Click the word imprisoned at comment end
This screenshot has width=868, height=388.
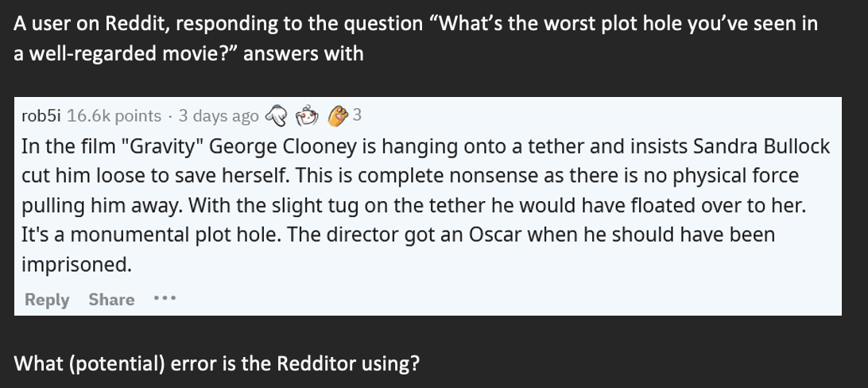[76, 265]
